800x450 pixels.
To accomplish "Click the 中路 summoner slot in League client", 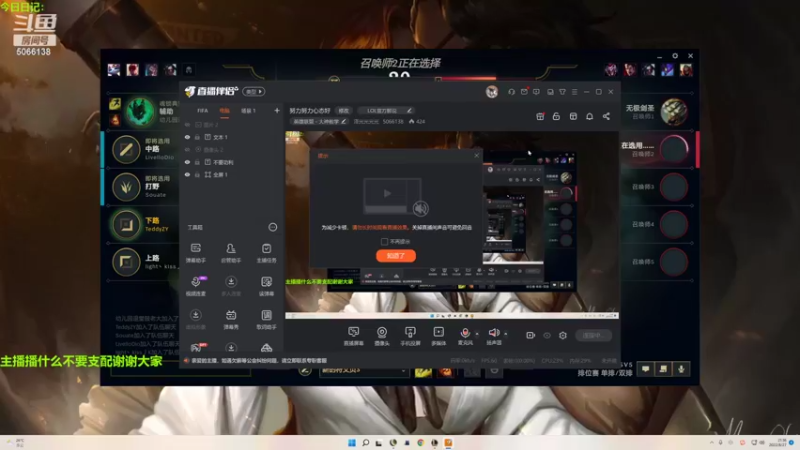I will 142,149.
